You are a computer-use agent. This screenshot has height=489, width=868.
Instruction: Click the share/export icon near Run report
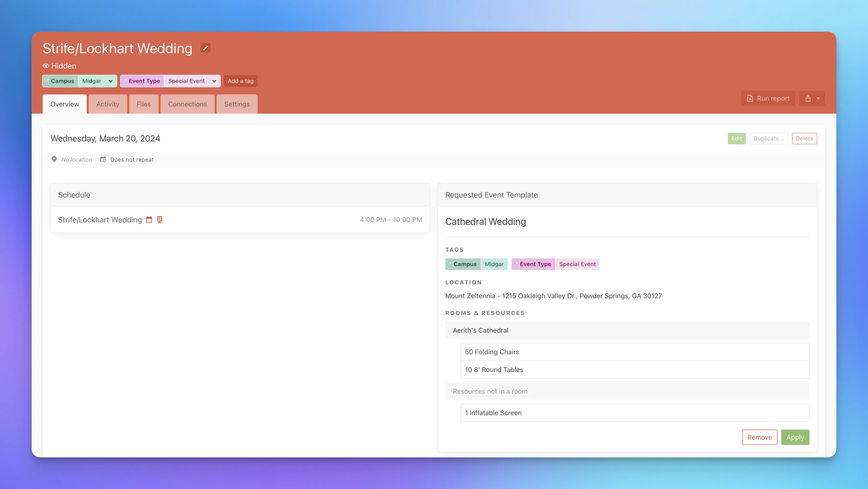tap(808, 98)
